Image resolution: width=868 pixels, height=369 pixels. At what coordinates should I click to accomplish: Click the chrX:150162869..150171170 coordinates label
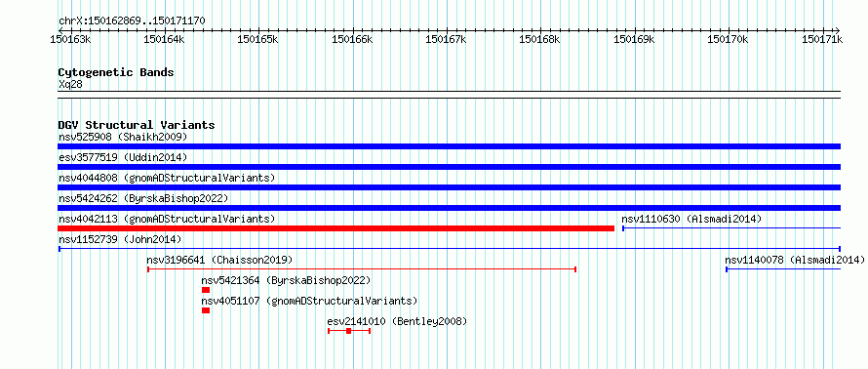coord(132,20)
